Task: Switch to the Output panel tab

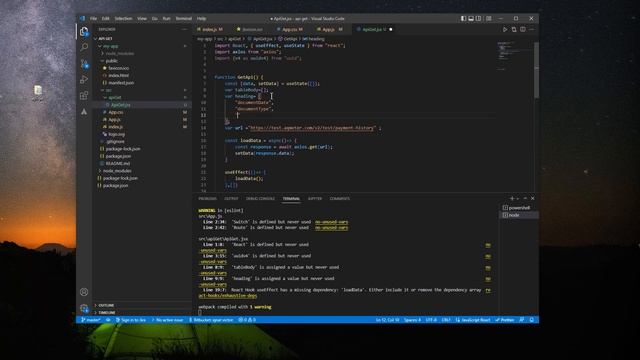Action: coord(231,198)
